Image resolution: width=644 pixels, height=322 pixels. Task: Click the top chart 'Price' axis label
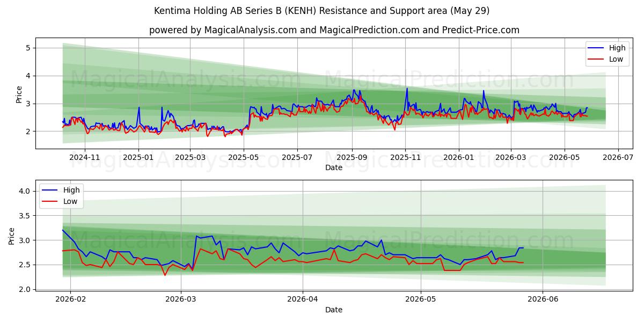19,94
